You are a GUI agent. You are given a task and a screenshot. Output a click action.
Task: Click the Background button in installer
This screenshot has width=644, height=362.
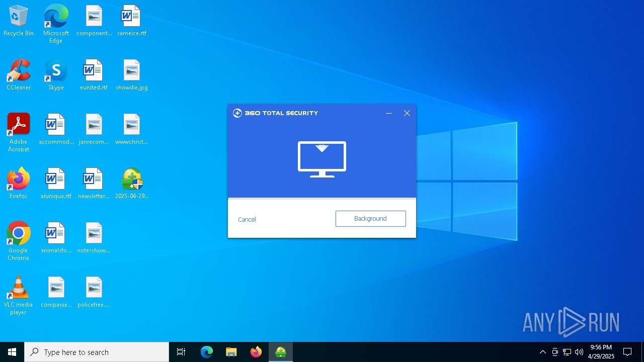tap(370, 219)
